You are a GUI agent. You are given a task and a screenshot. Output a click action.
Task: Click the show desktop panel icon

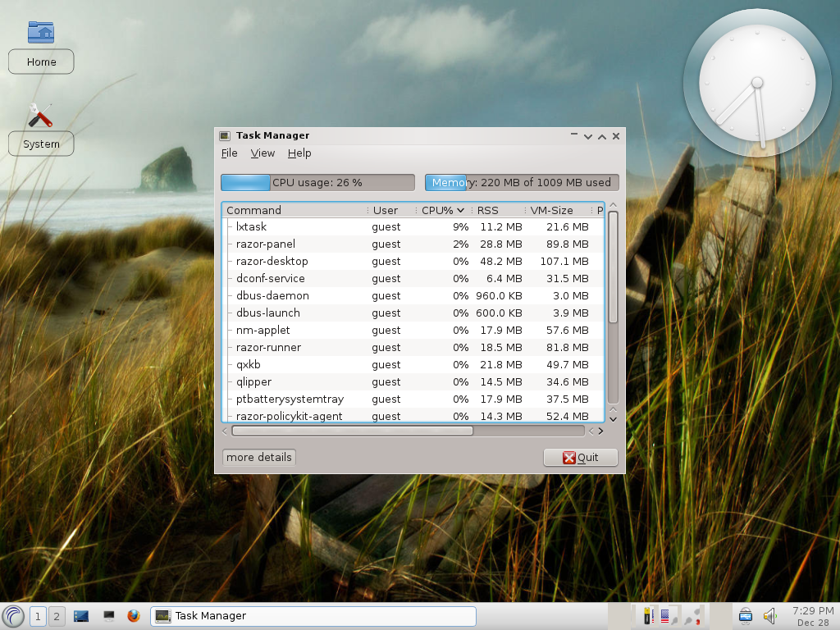tap(81, 616)
